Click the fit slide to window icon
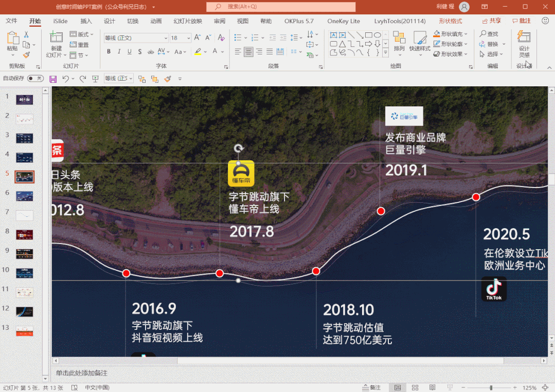Image resolution: width=555 pixels, height=392 pixels. [x=545, y=388]
